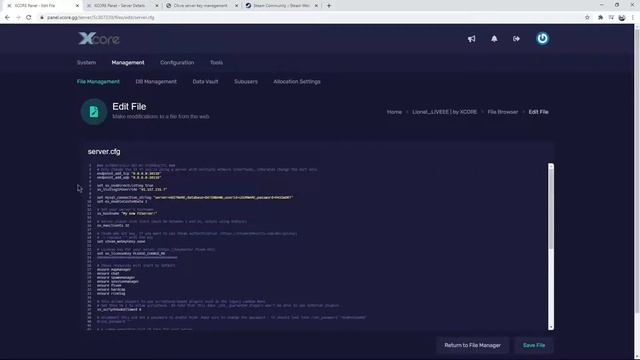640x360 pixels.
Task: Click the editor's vertical scrollbar thumb
Action: (551, 208)
